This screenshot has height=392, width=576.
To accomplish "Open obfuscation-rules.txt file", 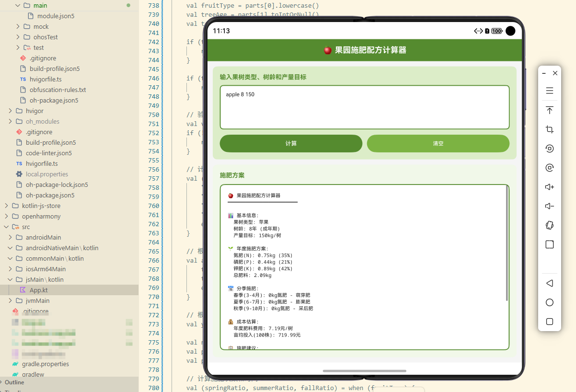I will (x=58, y=90).
